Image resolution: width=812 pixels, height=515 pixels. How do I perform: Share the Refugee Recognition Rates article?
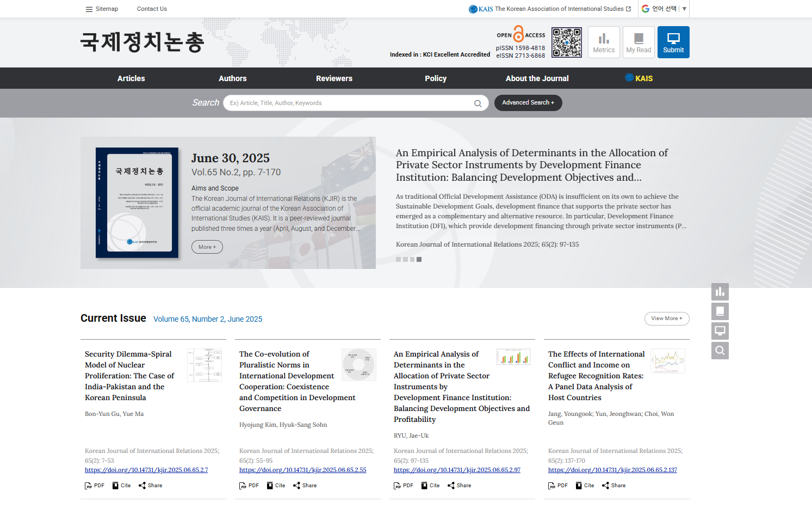tap(613, 486)
